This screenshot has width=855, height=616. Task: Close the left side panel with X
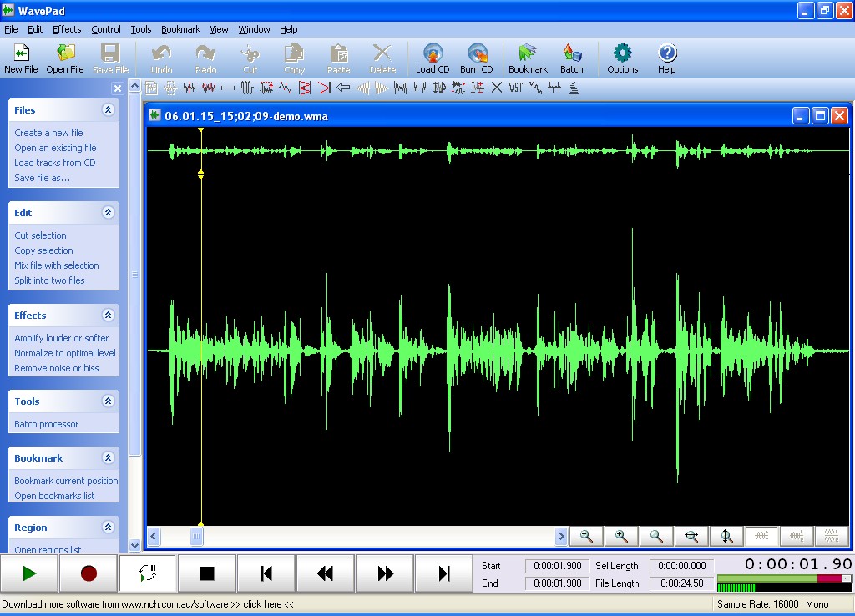117,88
